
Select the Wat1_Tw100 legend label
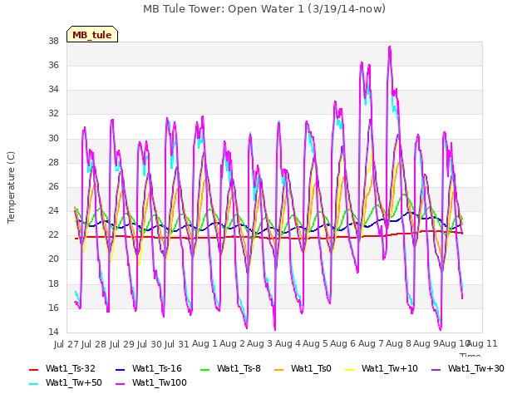pos(160,383)
